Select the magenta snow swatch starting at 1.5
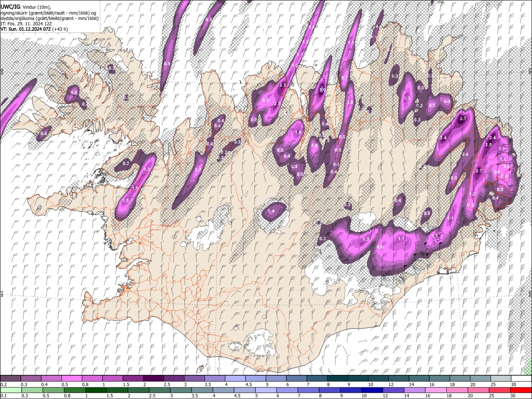The image size is (532, 399). tap(133, 378)
